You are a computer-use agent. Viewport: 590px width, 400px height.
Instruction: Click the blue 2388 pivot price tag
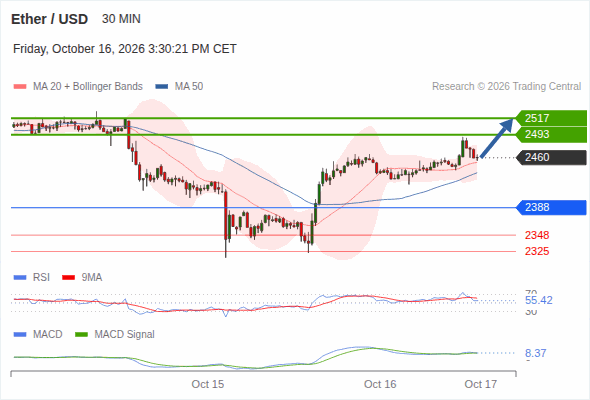(x=551, y=207)
